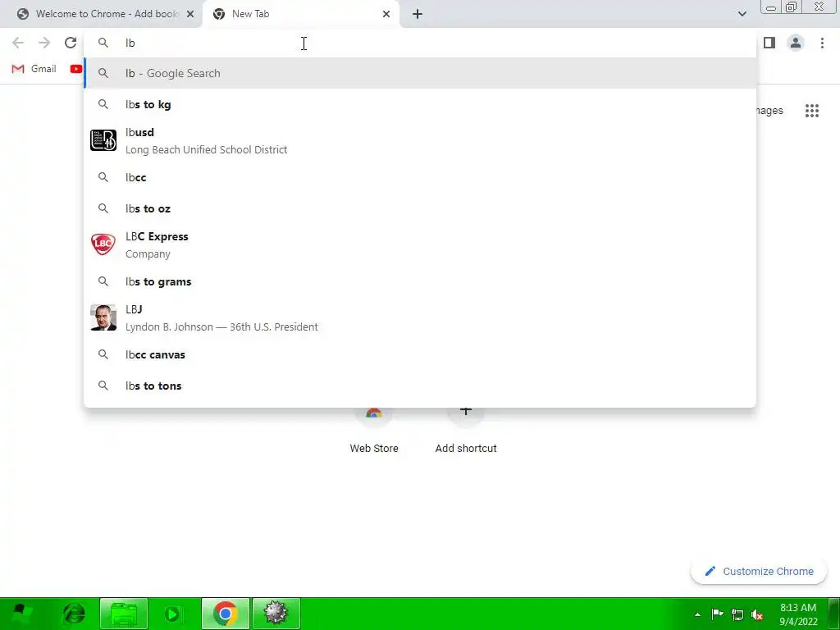This screenshot has width=840, height=630.
Task: Pick the 'lbcc canvas' suggestion
Action: point(420,354)
